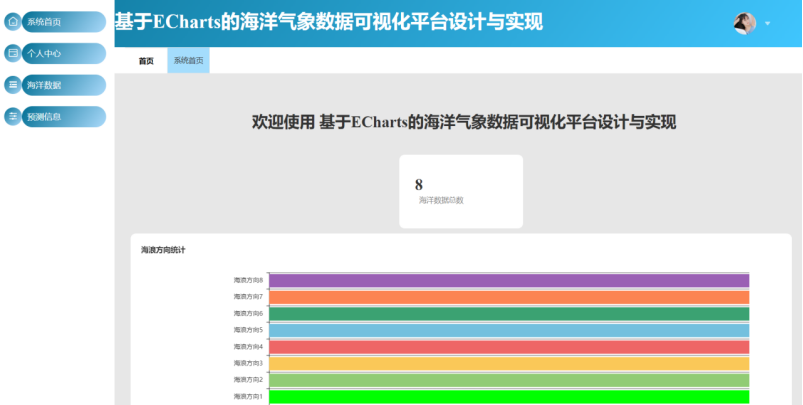Click the 欢迎使用 welcome heading

pos(464,122)
